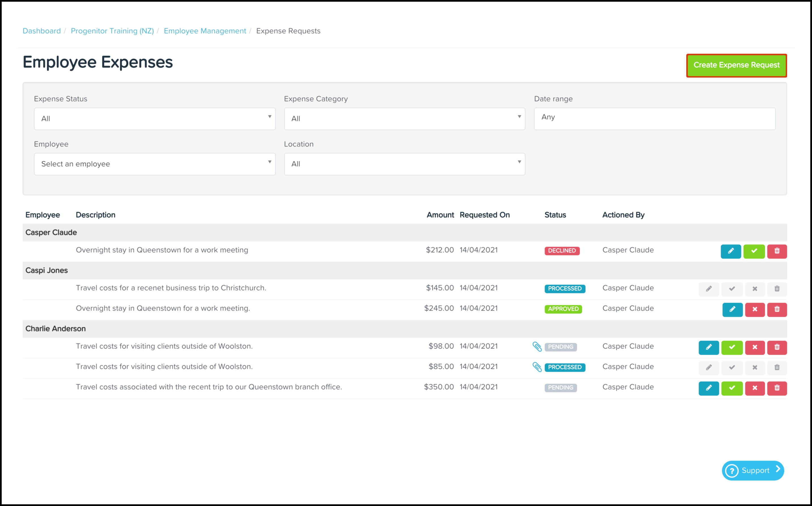Open the Expense Status dropdown
The width and height of the screenshot is (812, 506).
click(x=154, y=119)
